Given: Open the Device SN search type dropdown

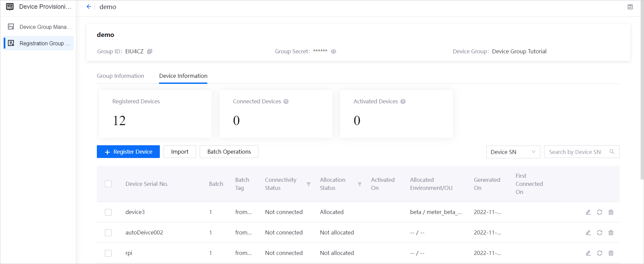Looking at the screenshot, I should 513,152.
